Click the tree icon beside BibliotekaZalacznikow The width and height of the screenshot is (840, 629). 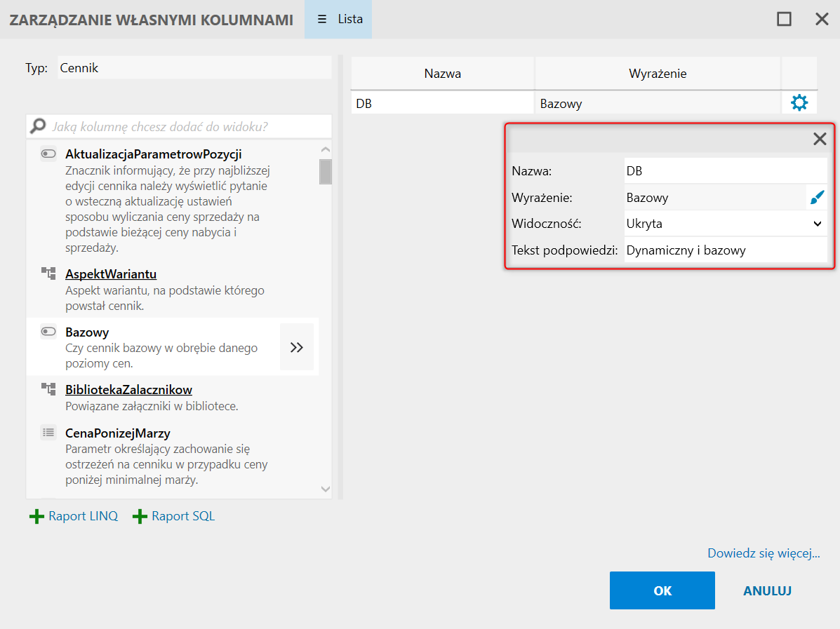(x=48, y=389)
